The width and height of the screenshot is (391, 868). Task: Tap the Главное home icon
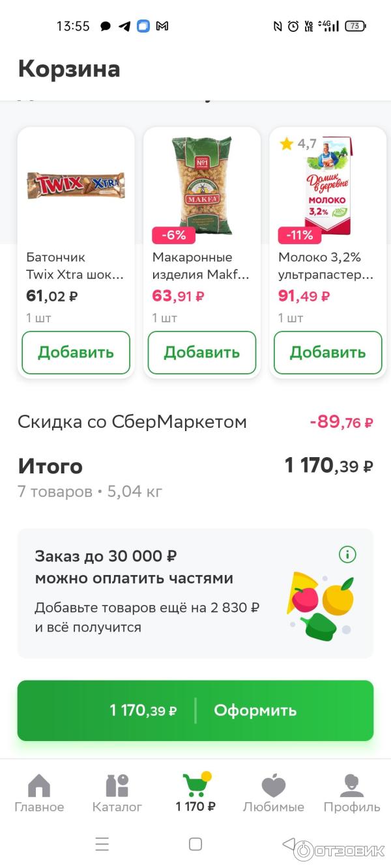39,786
